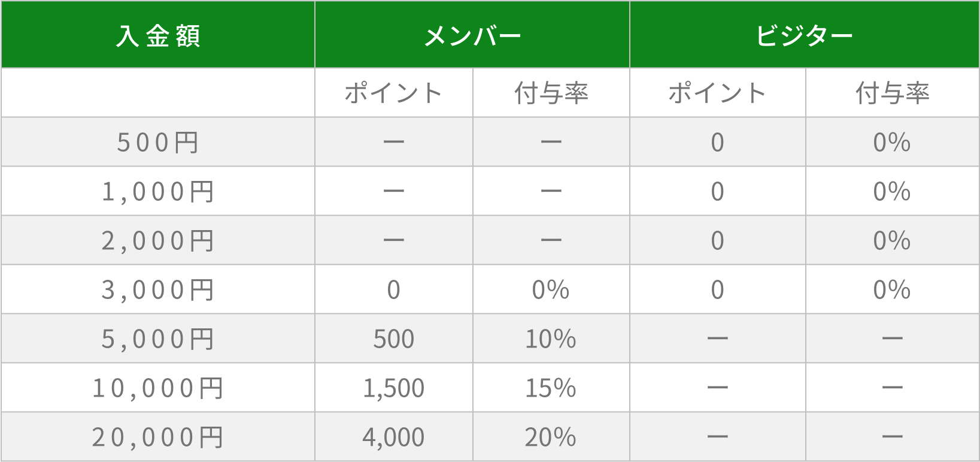
Task: Click the 4,000 member points cell
Action: coord(394,437)
